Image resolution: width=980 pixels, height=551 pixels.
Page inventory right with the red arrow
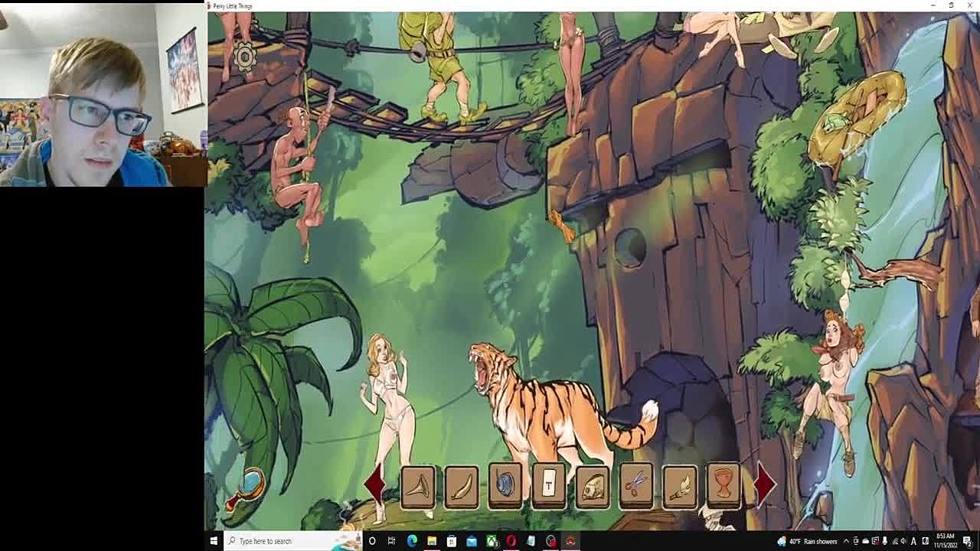click(766, 484)
